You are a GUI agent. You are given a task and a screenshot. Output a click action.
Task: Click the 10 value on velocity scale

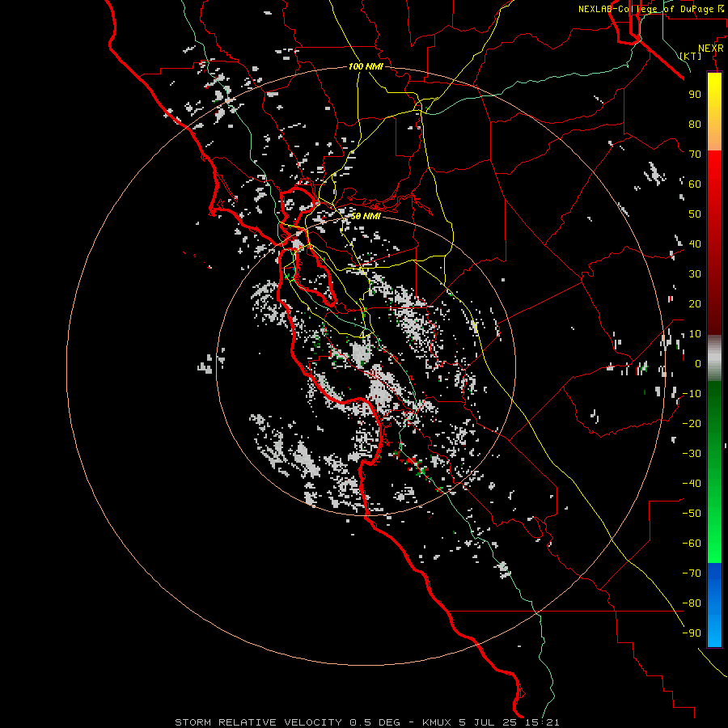click(x=695, y=334)
